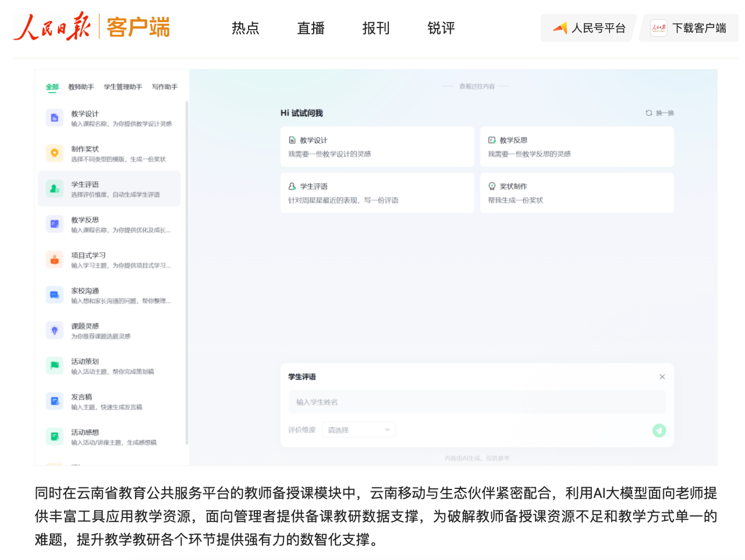
Task: Click the 课题灵感 lightbulb icon
Action: (x=54, y=331)
